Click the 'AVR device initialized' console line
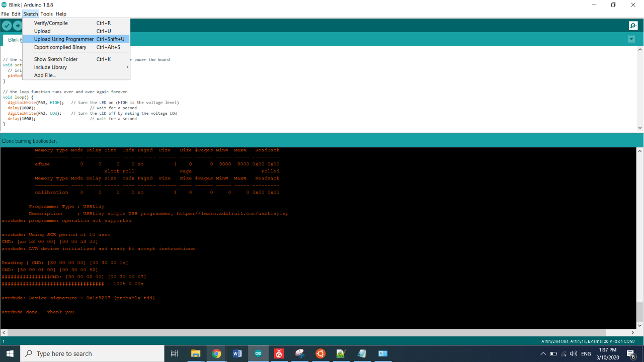This screenshot has width=644, height=362. click(x=98, y=249)
